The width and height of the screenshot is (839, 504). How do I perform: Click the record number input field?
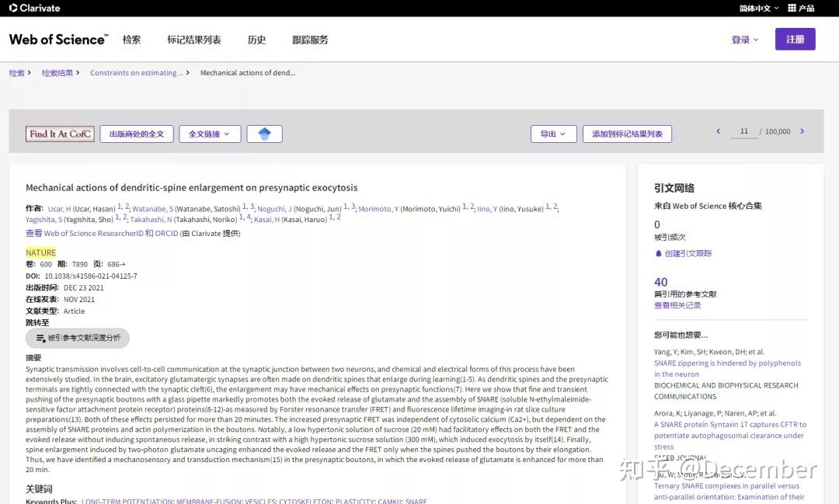[x=743, y=131]
